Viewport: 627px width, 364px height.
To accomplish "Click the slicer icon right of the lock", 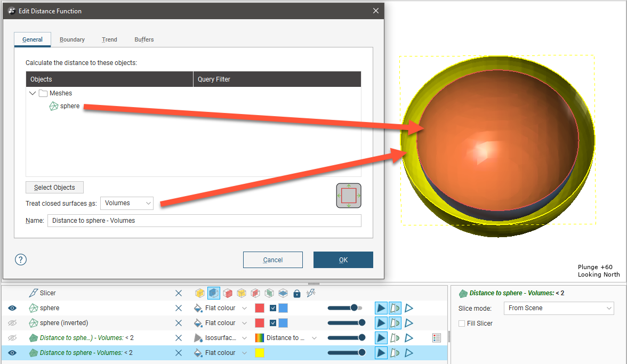I will tap(311, 293).
